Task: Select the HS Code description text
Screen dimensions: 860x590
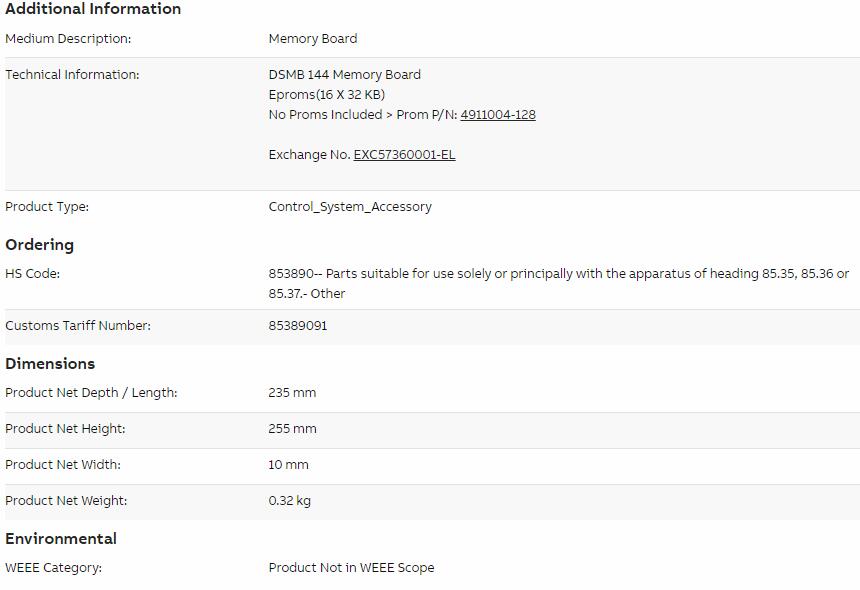Action: tap(558, 283)
